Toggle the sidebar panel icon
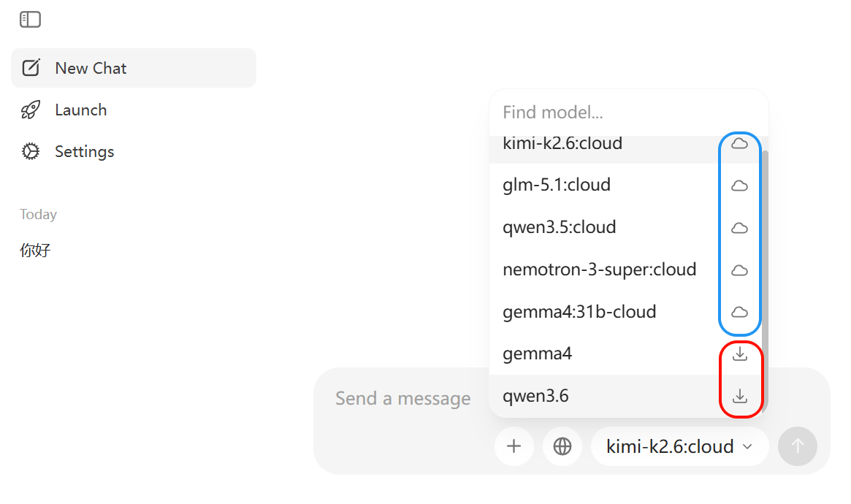Screen dimensions: 851x504 pyautogui.click(x=30, y=20)
